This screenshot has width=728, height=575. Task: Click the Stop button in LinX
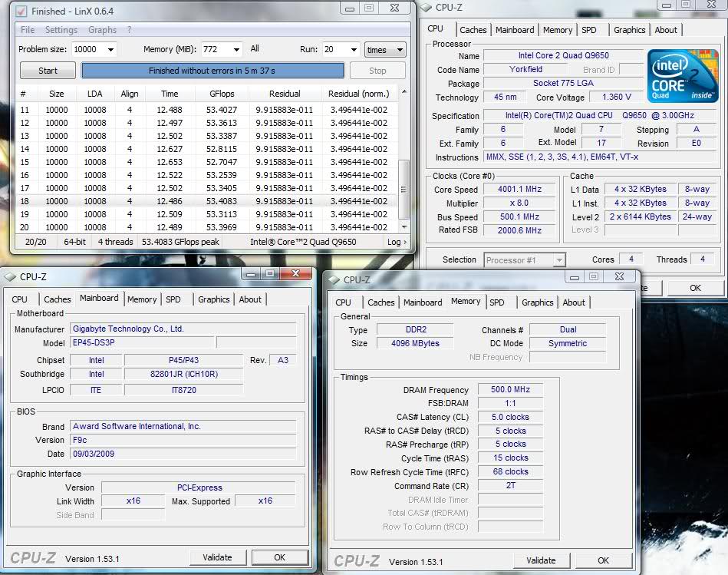click(x=377, y=71)
